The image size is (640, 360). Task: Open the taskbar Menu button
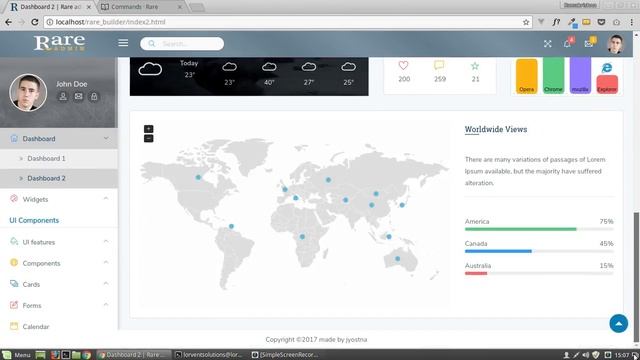[16, 355]
